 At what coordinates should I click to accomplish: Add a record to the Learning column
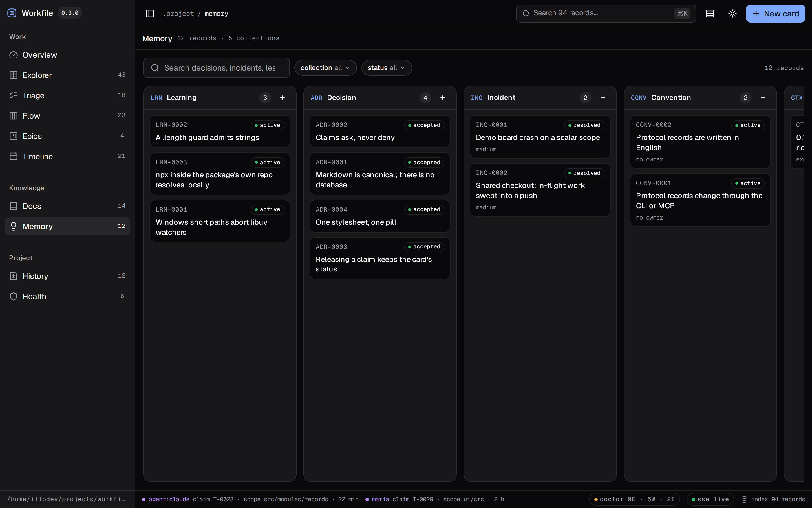[x=283, y=98]
